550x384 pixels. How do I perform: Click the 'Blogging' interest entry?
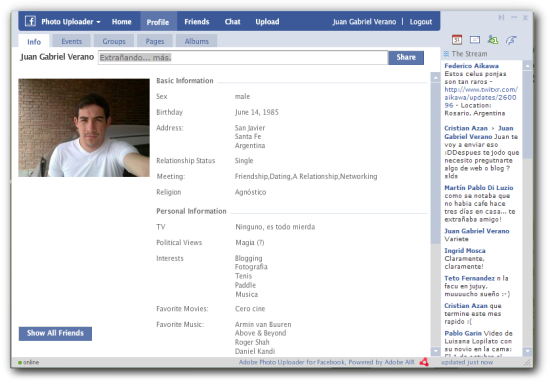(248, 258)
